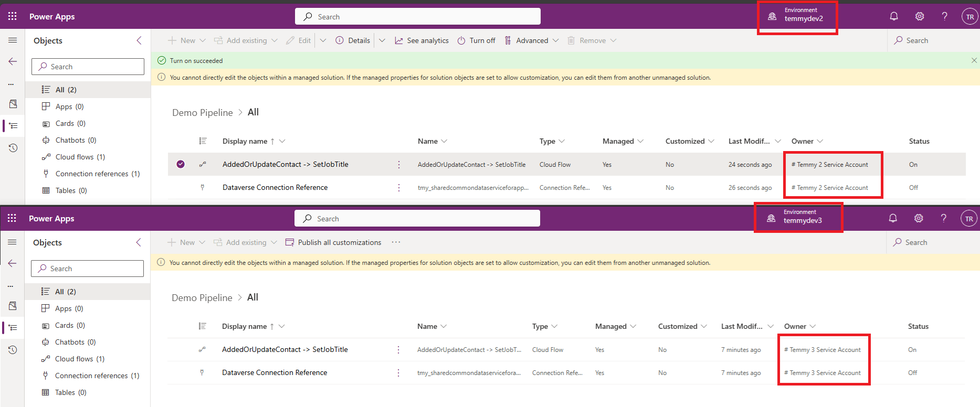Open app launcher waffle in temmydev3 window
The width and height of the screenshot is (980, 407).
[x=12, y=218]
